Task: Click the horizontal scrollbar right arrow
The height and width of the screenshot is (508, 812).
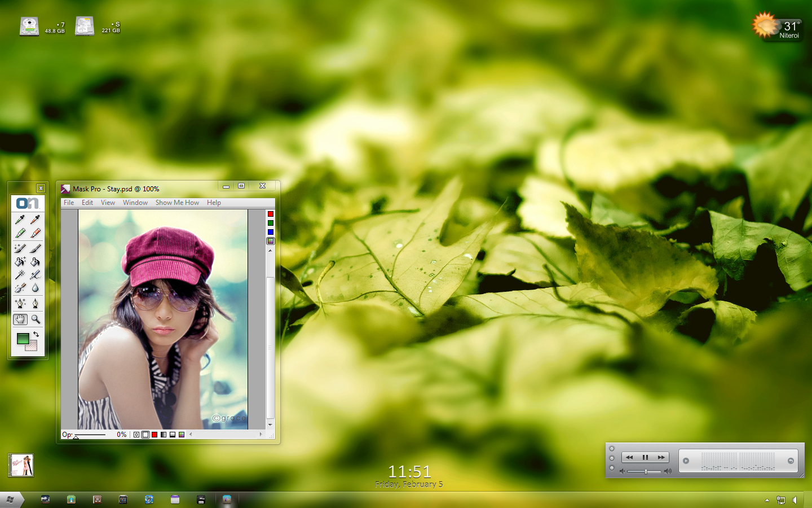Action: coord(261,435)
